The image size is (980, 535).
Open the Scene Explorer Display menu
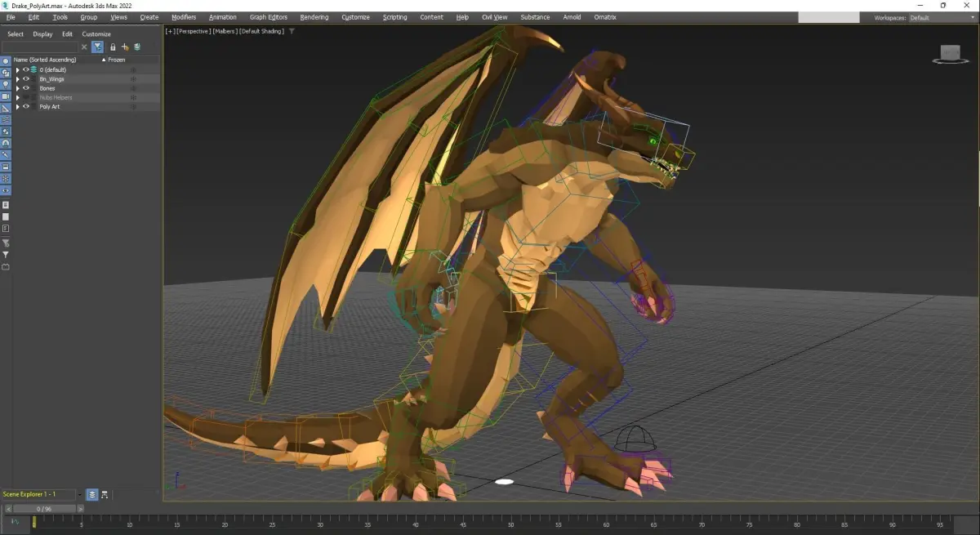pos(42,34)
